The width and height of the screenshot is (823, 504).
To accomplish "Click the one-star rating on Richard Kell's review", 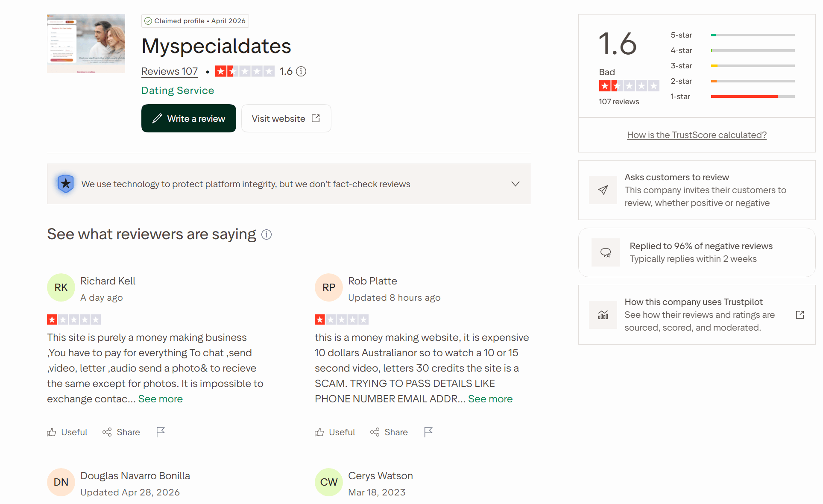I will click(x=74, y=319).
